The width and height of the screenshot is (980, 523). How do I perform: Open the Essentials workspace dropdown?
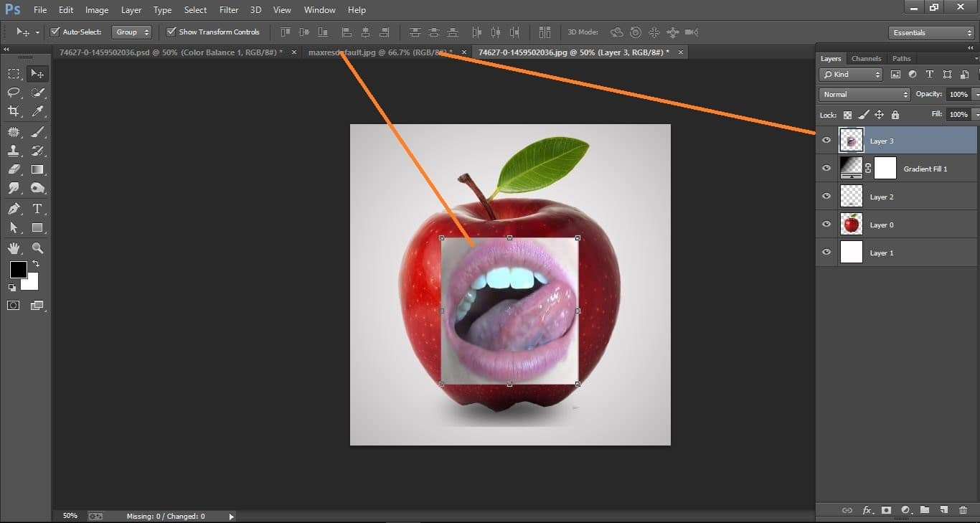930,32
